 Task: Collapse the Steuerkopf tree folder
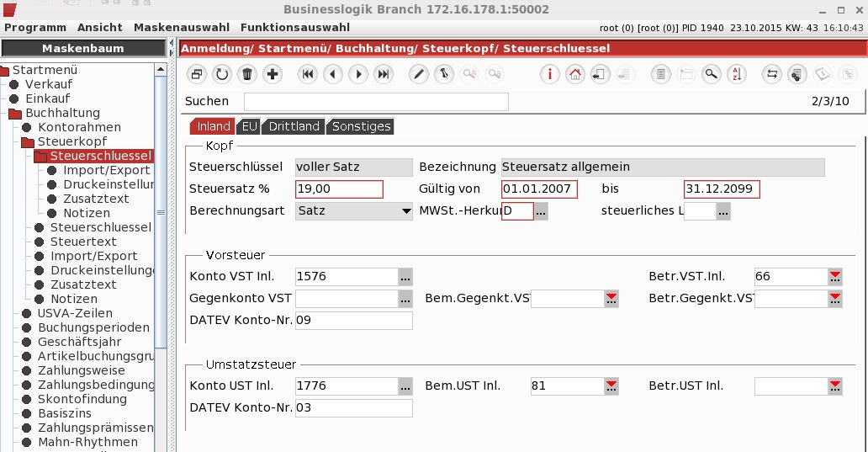(28, 141)
